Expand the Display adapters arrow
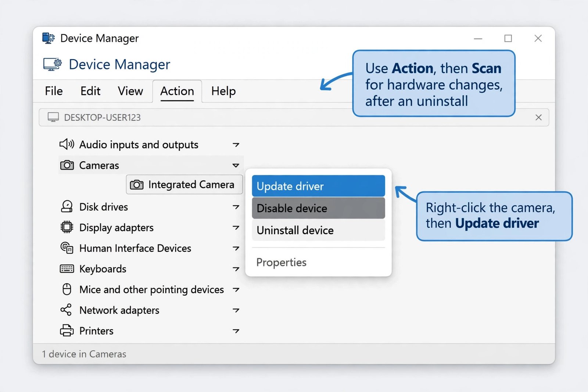Viewport: 588px width, 392px height. click(236, 227)
